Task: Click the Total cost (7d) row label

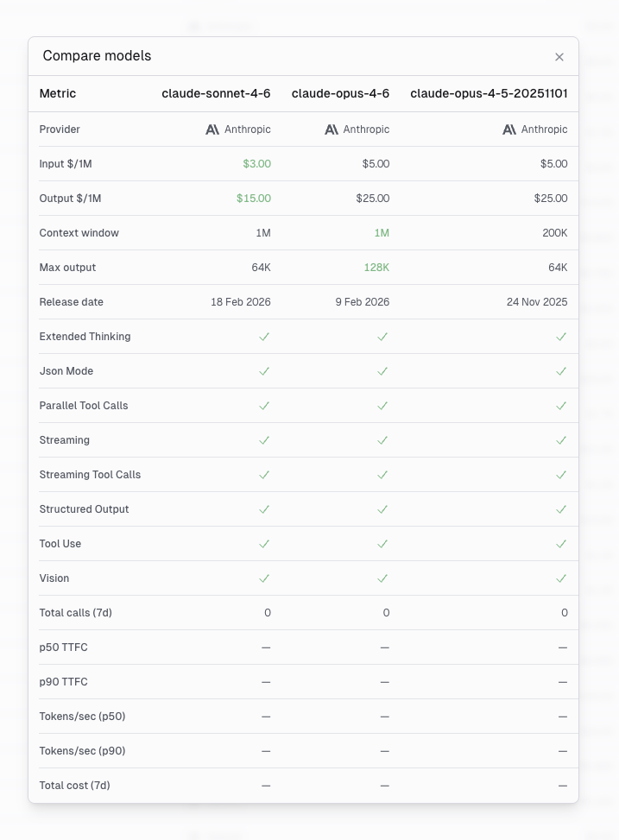Action: point(74,786)
